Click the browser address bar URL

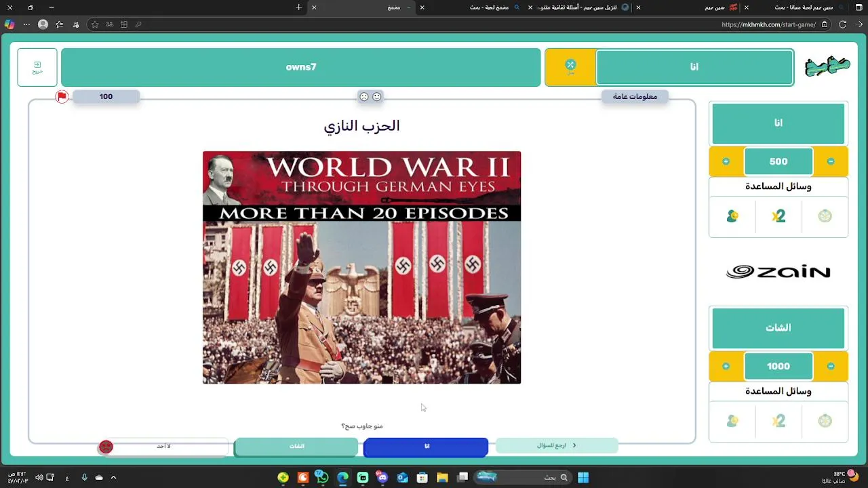click(x=768, y=24)
